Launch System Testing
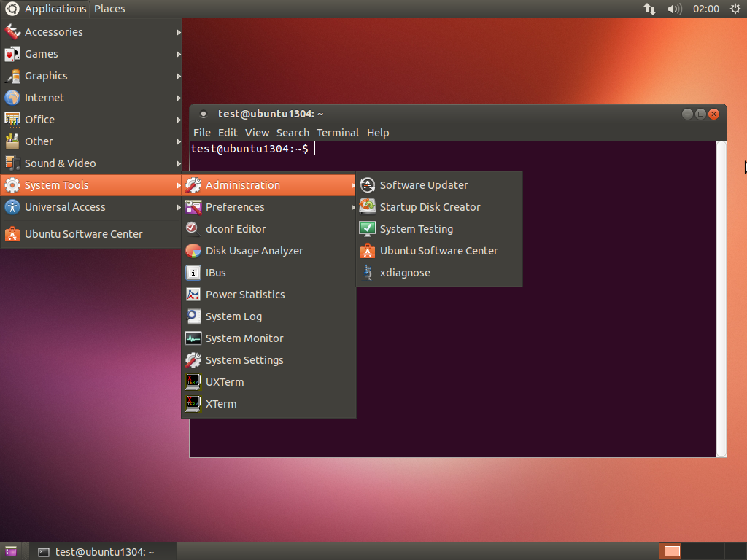Screen dimensions: 747x560 (439, 229)
